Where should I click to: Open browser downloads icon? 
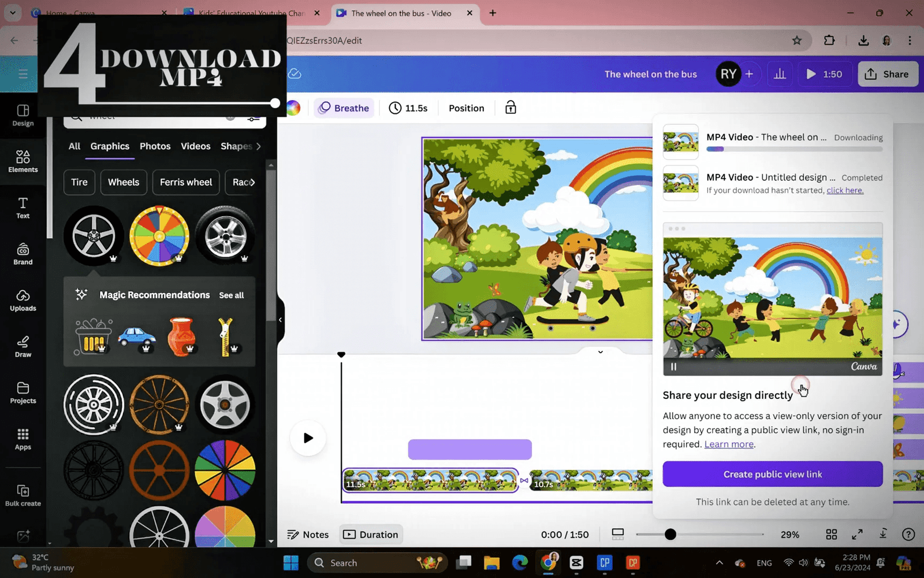coord(863,40)
